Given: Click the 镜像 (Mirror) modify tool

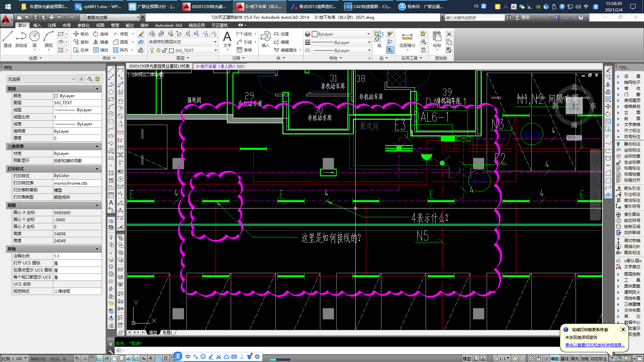Looking at the screenshot, I should (101, 42).
